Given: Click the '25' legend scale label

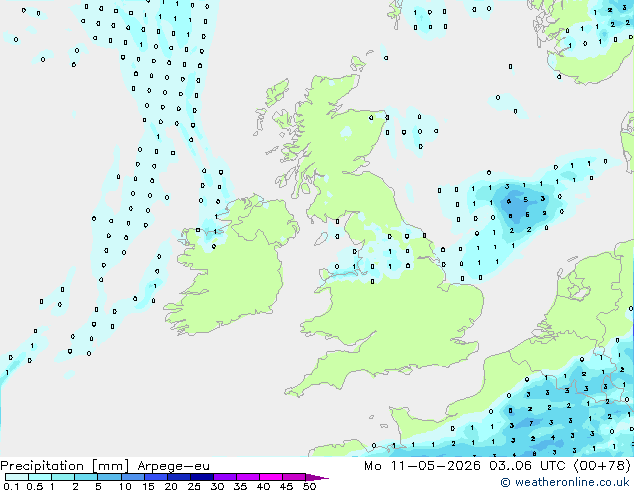Looking at the screenshot, I should pyautogui.click(x=194, y=486).
